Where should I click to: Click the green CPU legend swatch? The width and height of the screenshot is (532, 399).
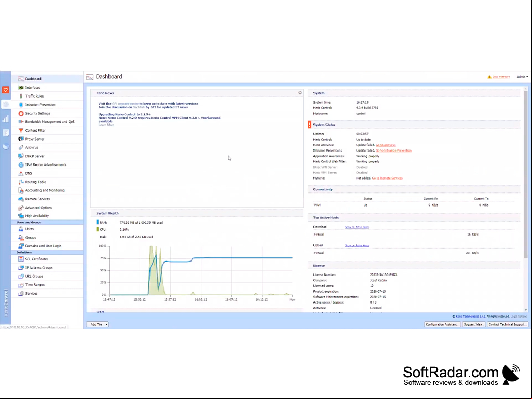(98, 230)
